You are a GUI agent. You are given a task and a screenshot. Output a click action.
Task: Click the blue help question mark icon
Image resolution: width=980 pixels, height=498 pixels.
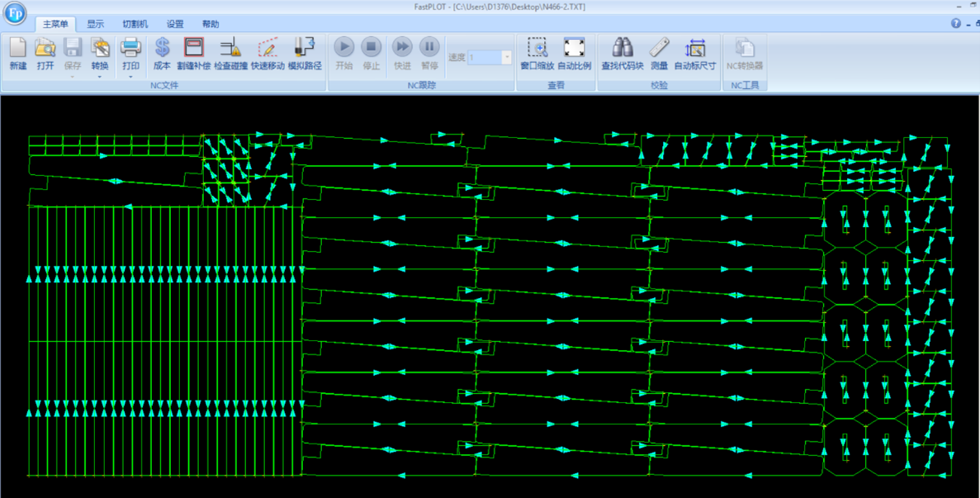(956, 24)
